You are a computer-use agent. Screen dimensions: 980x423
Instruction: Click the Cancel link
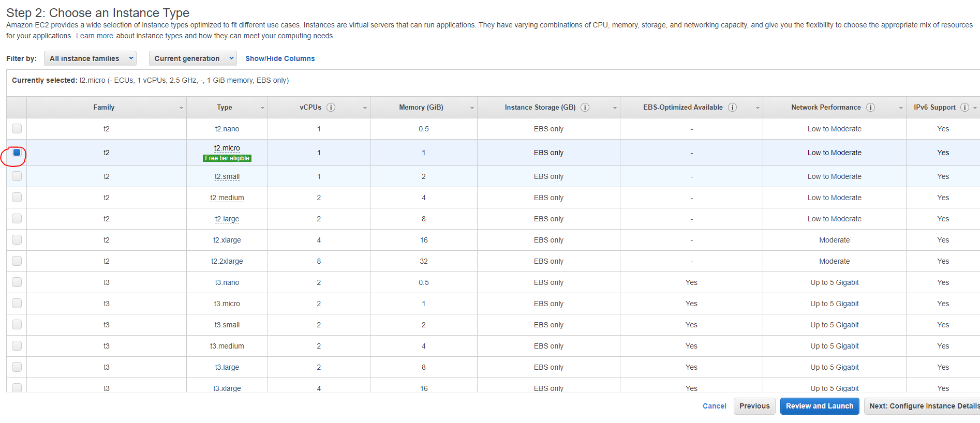pos(714,406)
